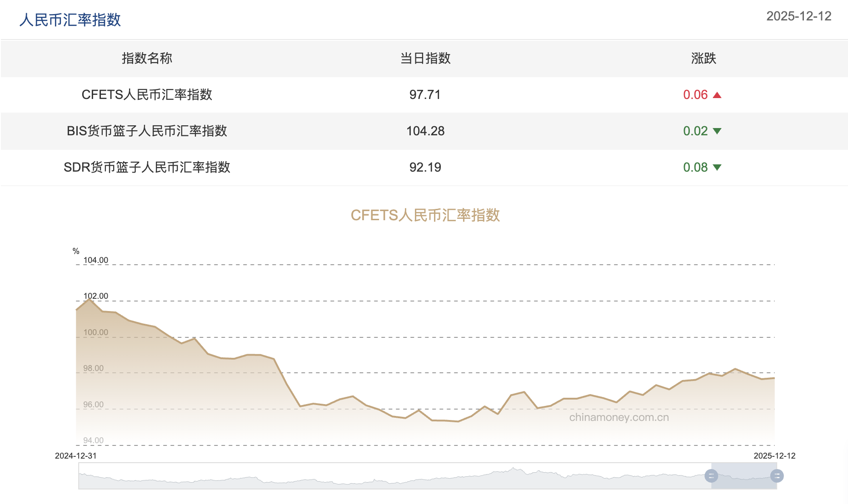848x504 pixels.
Task: Click the start date 2024-12-31 below the chart
Action: [76, 455]
